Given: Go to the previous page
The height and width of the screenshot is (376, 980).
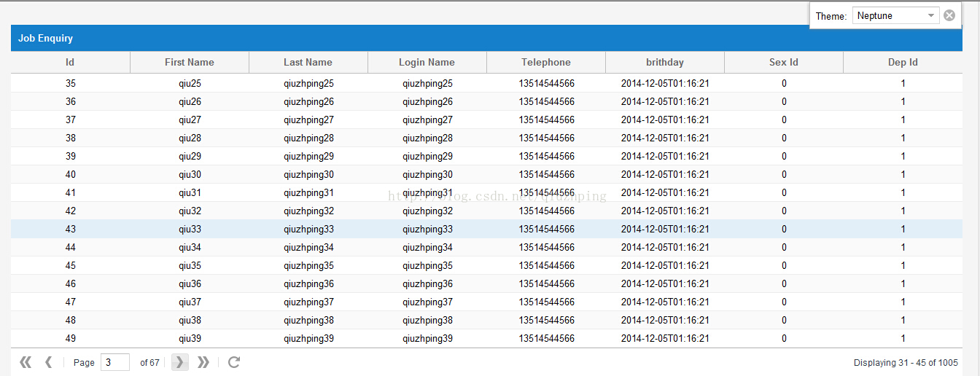Looking at the screenshot, I should coord(49,362).
